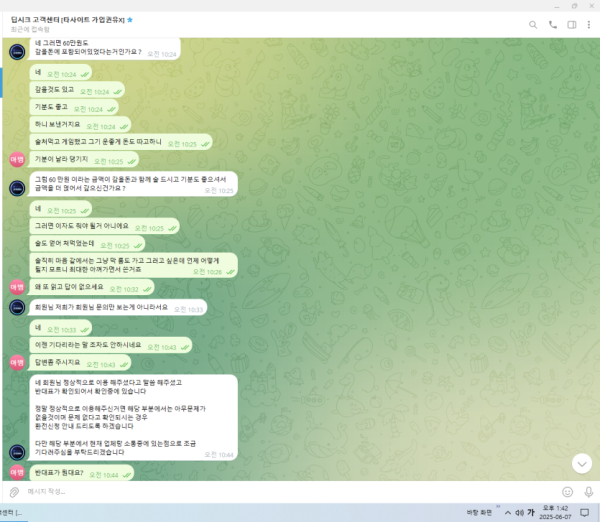Select message starting '술쳐먹고 게임했고'

(x=121, y=142)
